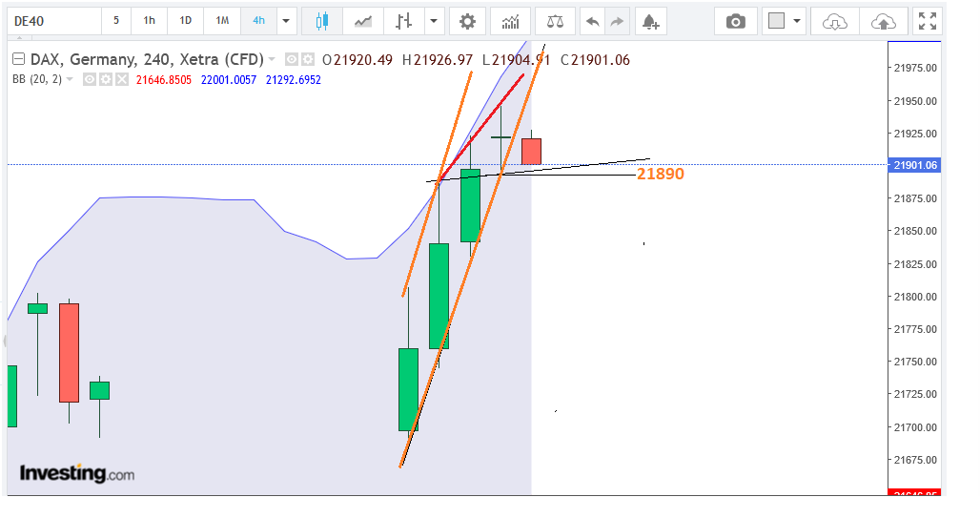The height and width of the screenshot is (518, 980).
Task: Select the 1h timeframe
Action: click(150, 21)
